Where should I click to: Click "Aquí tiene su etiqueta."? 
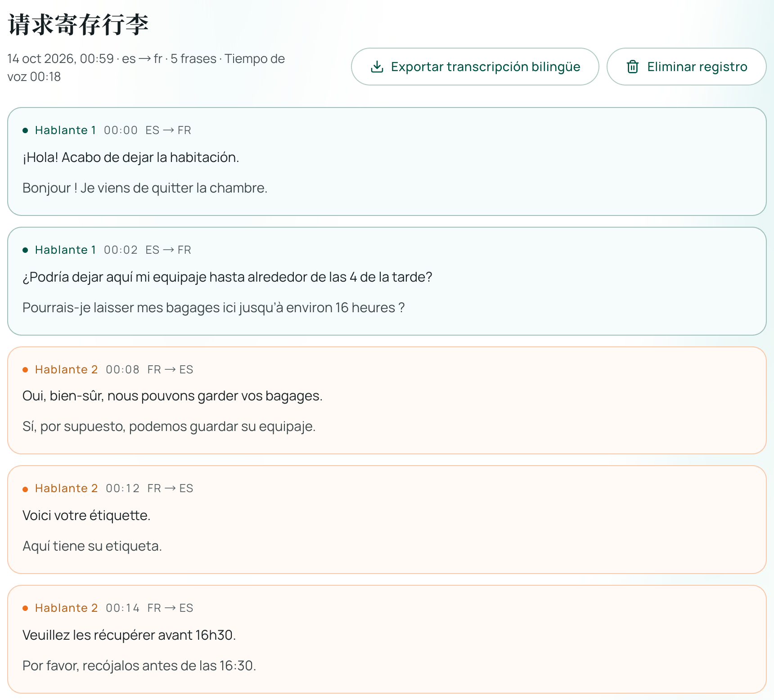point(92,546)
